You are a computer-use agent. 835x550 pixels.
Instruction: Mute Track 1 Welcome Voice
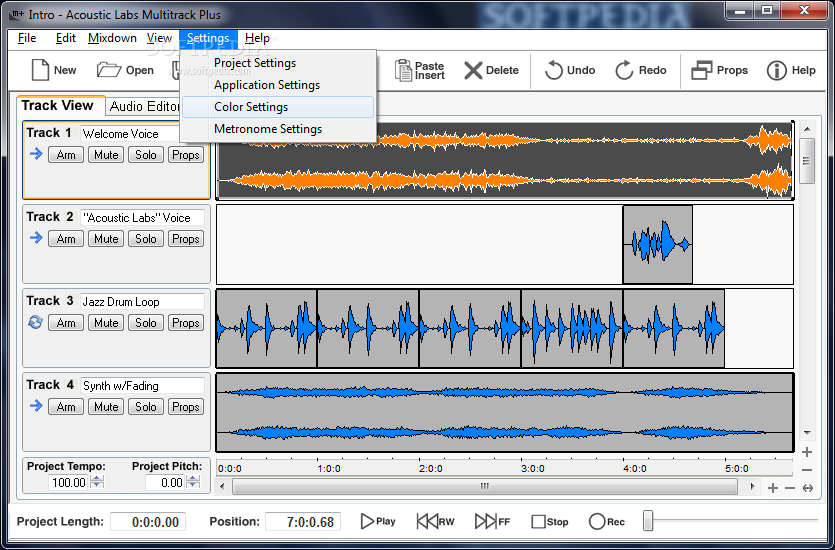click(106, 155)
